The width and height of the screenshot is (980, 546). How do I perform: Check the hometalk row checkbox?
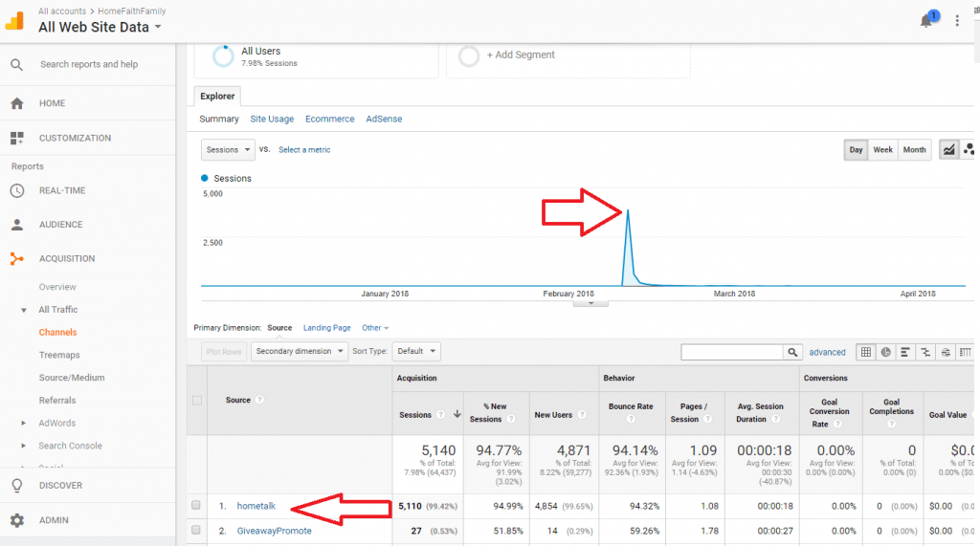click(x=195, y=506)
